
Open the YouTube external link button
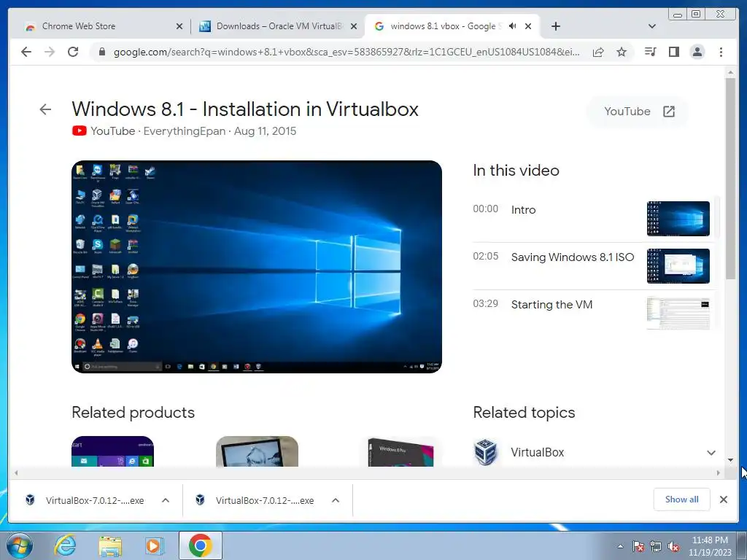tap(639, 112)
